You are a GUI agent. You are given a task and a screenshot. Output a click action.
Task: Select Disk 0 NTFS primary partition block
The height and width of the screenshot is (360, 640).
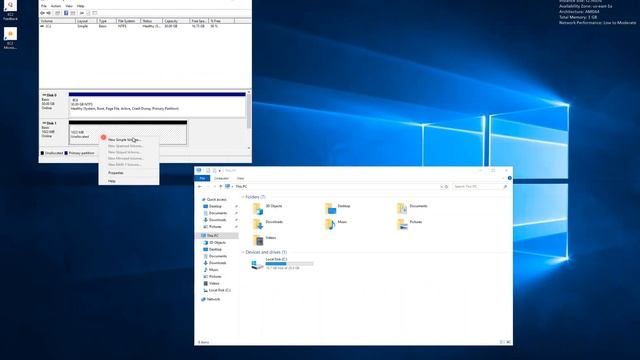[x=157, y=104]
